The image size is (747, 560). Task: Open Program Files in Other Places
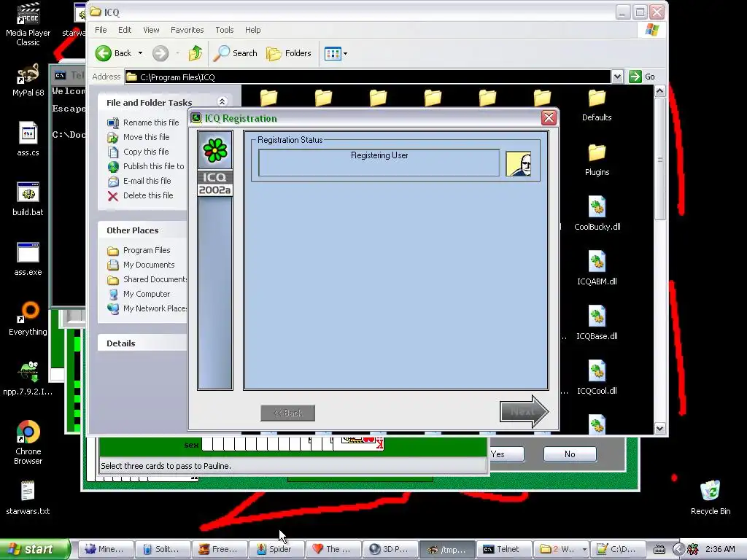pos(139,251)
